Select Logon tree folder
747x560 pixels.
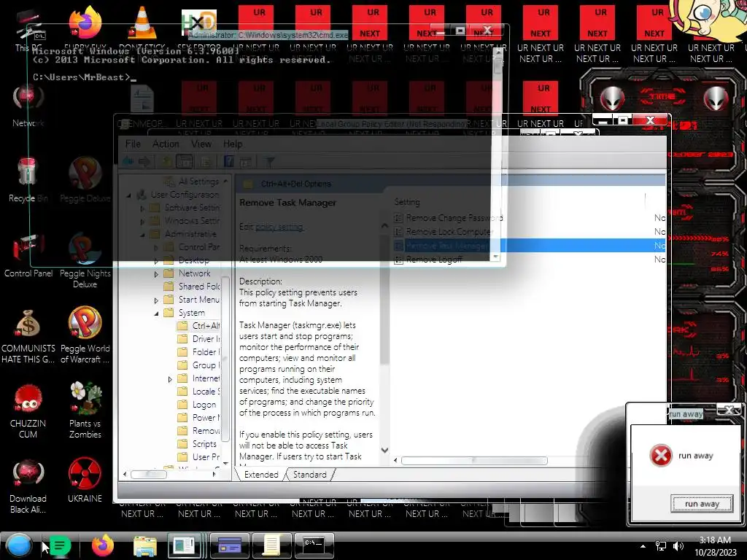197,405
